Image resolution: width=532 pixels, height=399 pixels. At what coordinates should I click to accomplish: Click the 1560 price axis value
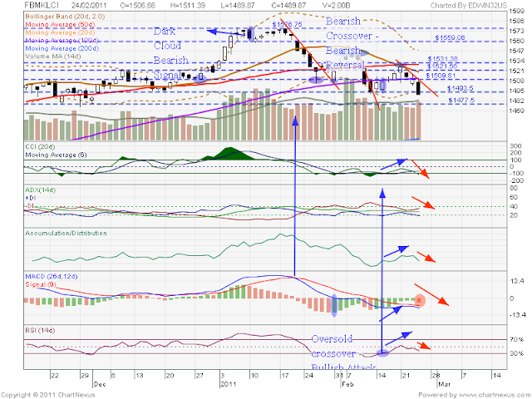[x=517, y=41]
